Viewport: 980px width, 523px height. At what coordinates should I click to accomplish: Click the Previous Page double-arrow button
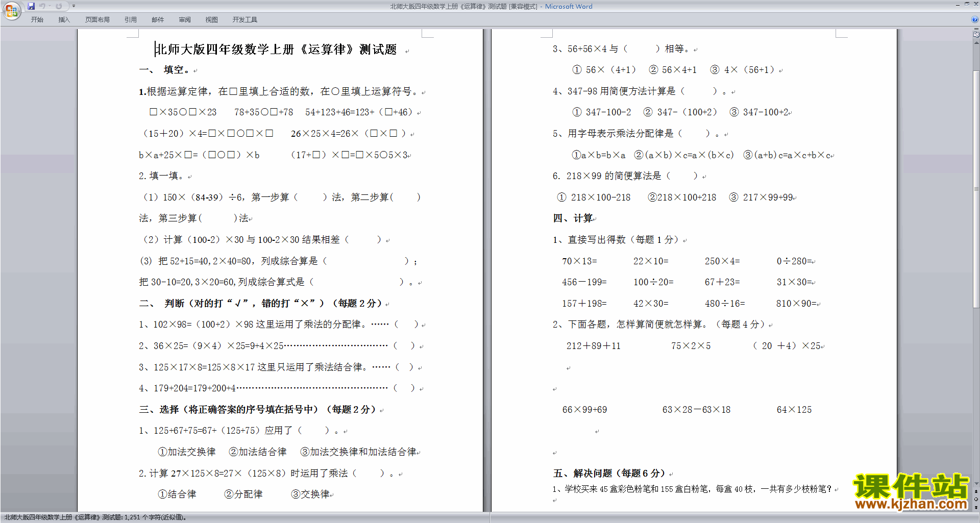point(976,491)
